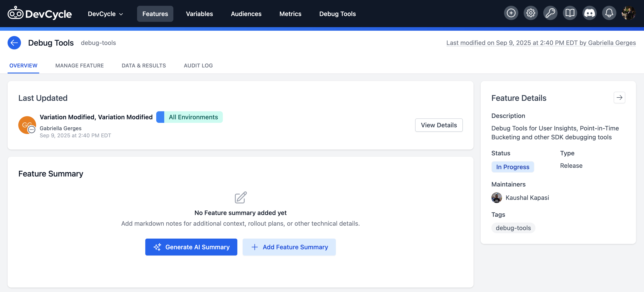Image resolution: width=644 pixels, height=292 pixels.
Task: Open Feature Details using the arrow icon
Action: (x=619, y=98)
